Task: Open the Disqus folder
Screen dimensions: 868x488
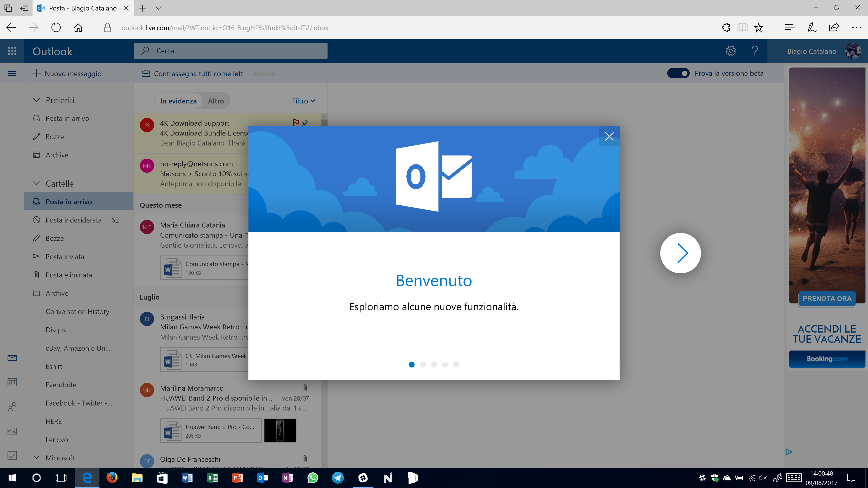Action: coord(79,330)
